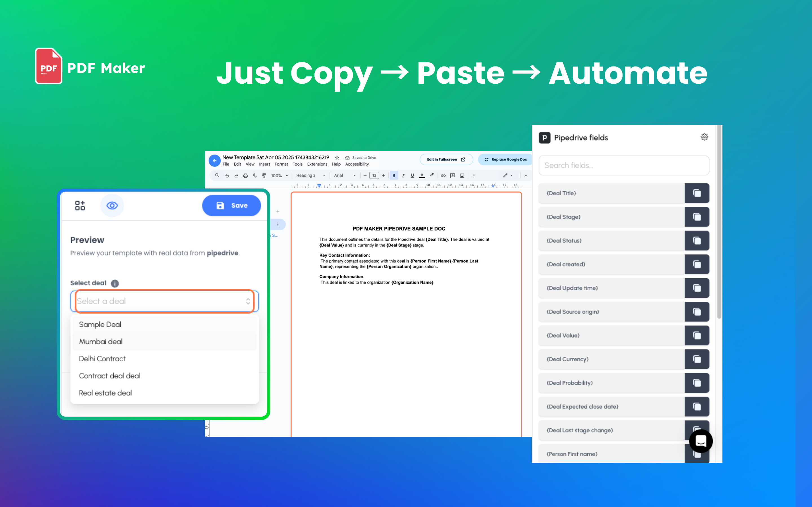Open the Extensions menu
This screenshot has height=507, width=812.
point(317,164)
